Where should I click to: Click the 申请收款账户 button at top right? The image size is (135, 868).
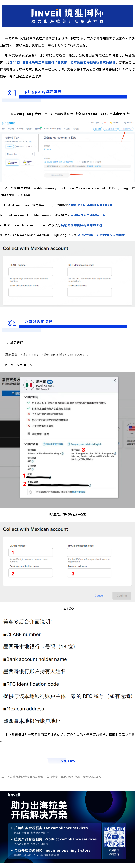pyautogui.click(x=126, y=129)
